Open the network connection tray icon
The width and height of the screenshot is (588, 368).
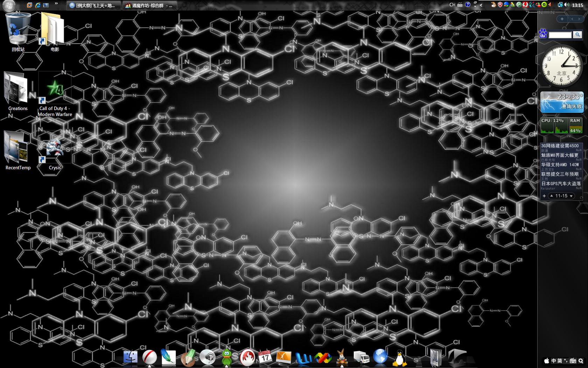coord(560,5)
